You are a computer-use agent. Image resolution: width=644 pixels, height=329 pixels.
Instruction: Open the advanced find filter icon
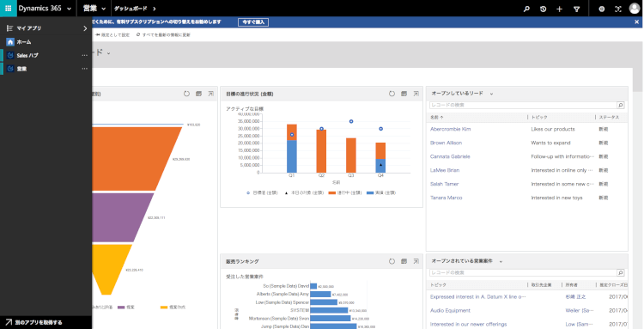tap(577, 9)
